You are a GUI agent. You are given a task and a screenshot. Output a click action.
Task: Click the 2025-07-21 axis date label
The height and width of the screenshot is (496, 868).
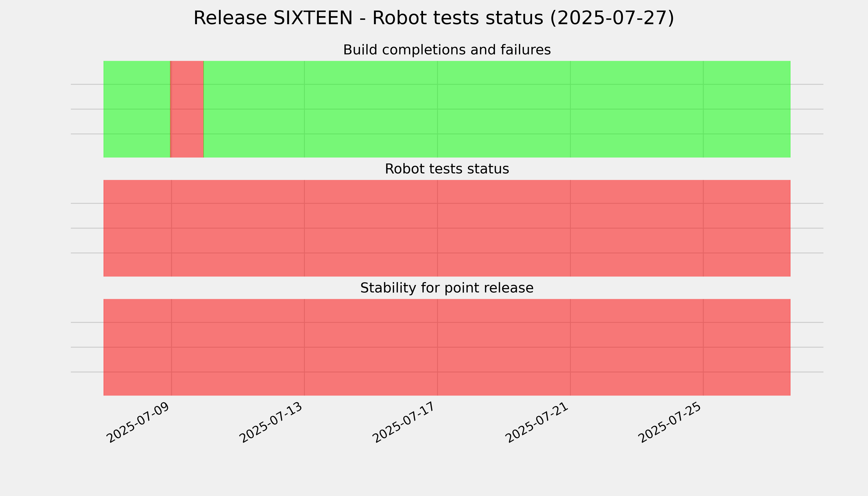537,423
